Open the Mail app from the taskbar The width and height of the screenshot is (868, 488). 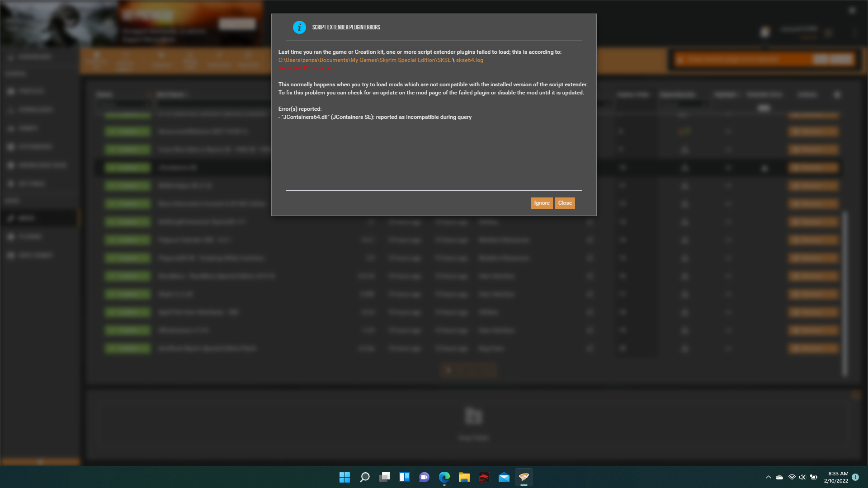(504, 477)
